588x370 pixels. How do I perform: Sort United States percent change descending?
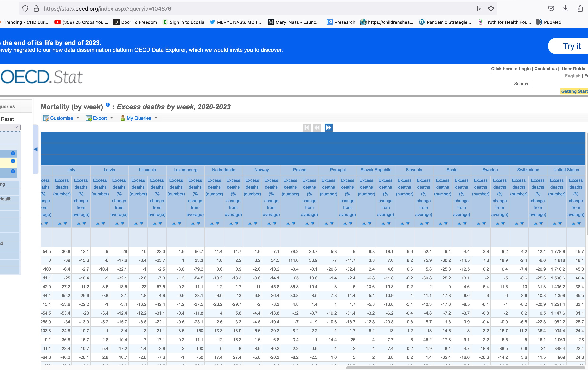[x=579, y=224]
